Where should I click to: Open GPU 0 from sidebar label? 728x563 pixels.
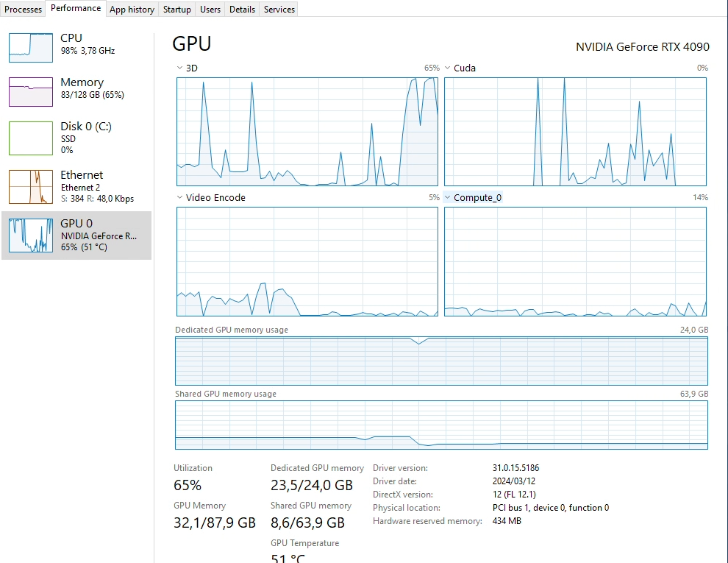[76, 224]
